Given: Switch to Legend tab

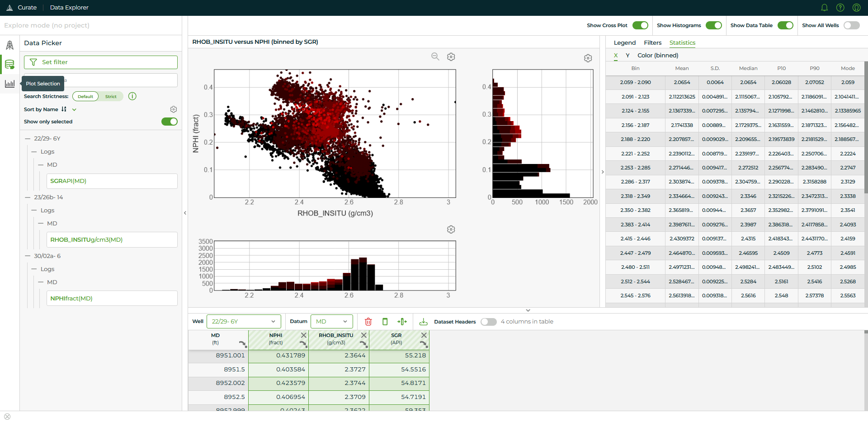Looking at the screenshot, I should [x=625, y=42].
